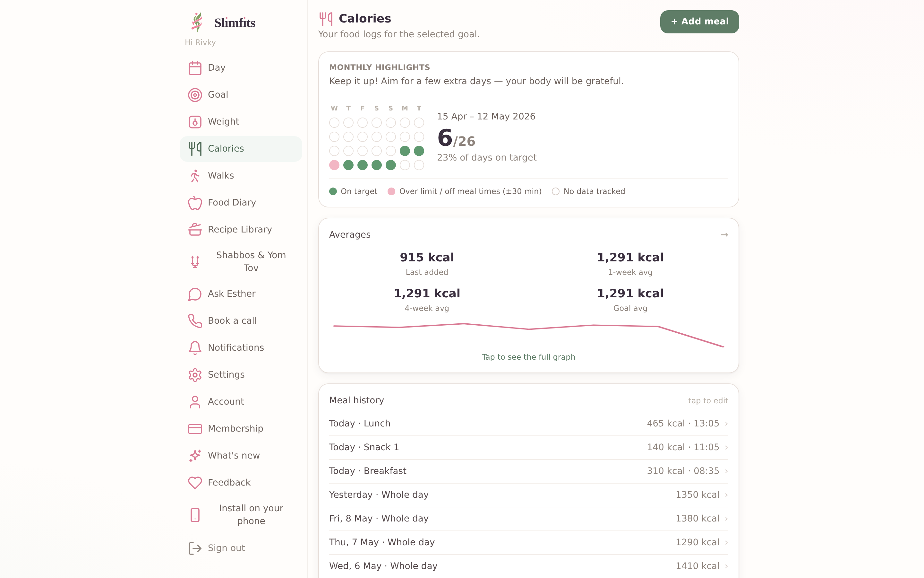
Task: Click the 15 Apr – 12 May 2026 date range
Action: coord(486,116)
